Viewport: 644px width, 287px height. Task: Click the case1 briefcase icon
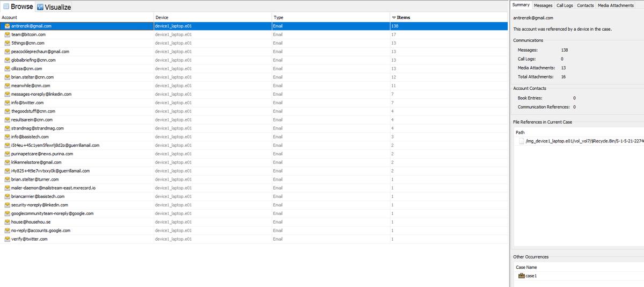(x=521, y=276)
